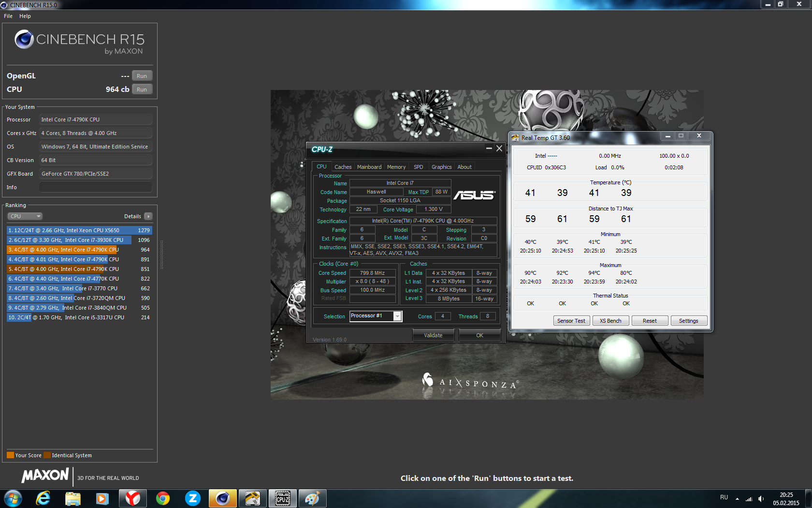Open Paint from the taskbar
The image size is (812, 508).
[x=313, y=498]
